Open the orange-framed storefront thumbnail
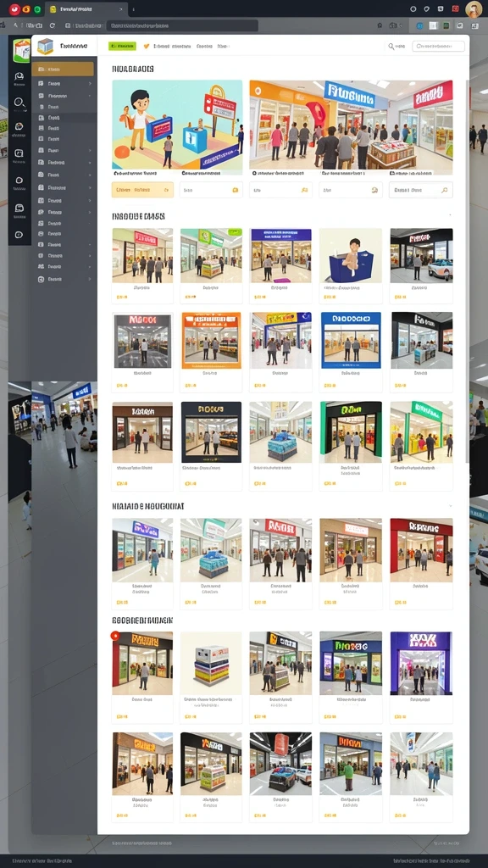 (211, 341)
